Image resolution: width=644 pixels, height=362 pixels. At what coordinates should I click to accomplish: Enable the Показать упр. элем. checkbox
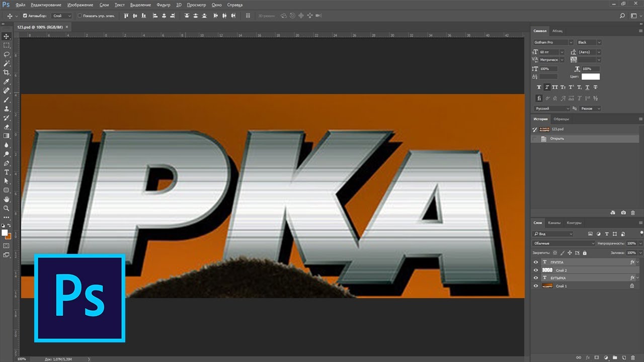79,16
